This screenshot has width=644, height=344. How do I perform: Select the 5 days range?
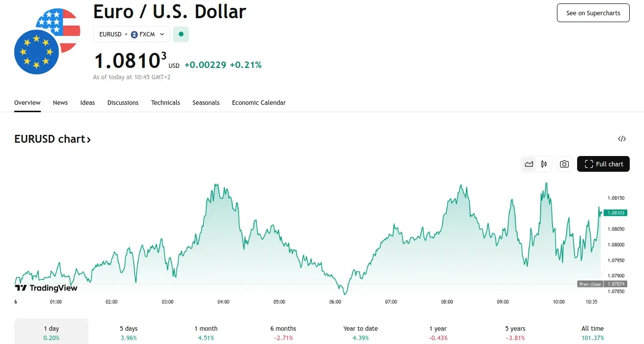click(x=128, y=332)
